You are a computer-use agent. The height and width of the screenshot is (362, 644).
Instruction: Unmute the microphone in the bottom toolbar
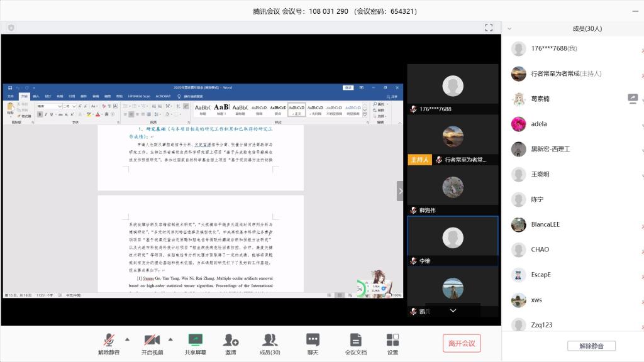108,340
